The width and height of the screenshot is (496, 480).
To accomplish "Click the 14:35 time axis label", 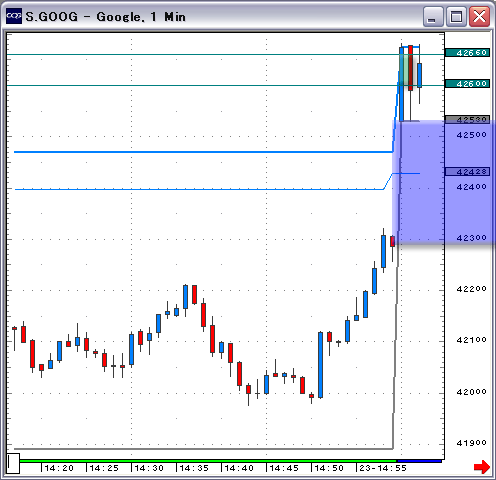I will [194, 468].
